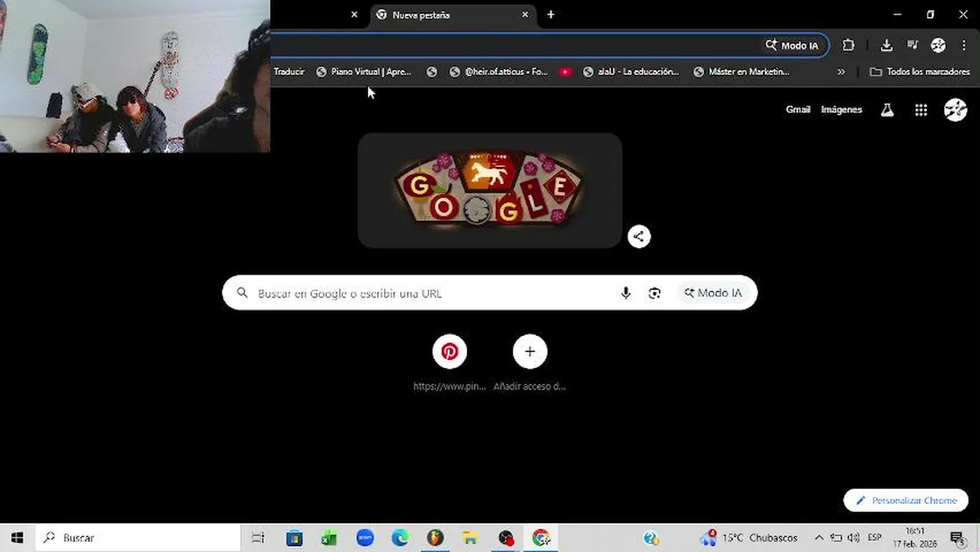Viewport: 980px width, 552px height.
Task: Open the alaU La educación bookmark
Action: point(631,71)
